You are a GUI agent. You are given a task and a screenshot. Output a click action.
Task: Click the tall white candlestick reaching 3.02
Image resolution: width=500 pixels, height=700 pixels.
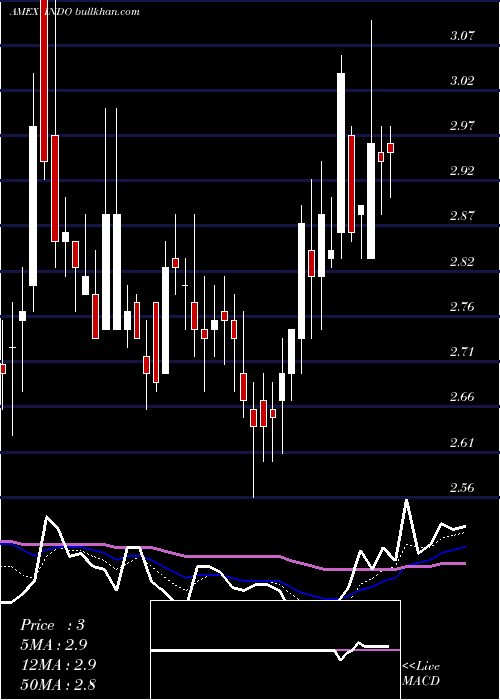(x=341, y=153)
